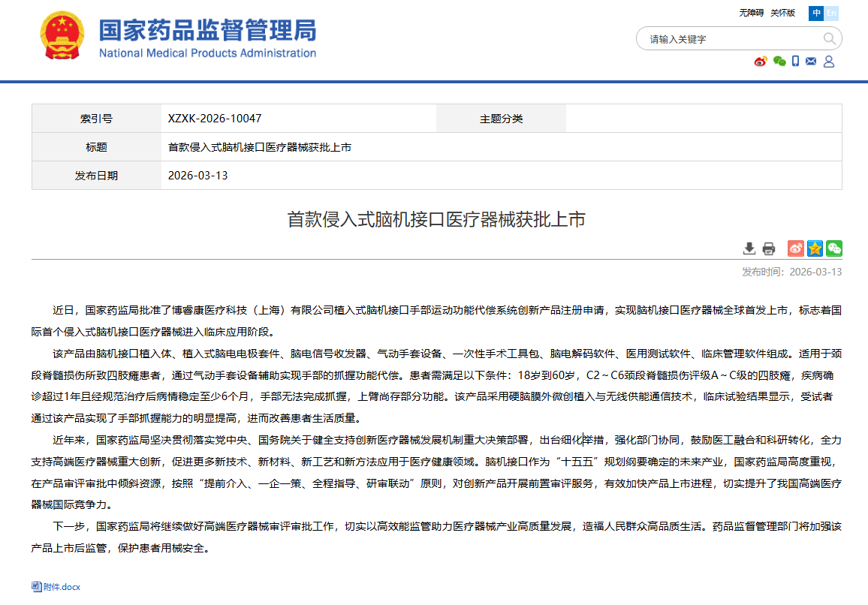
Task: Open the user account icon
Action: pyautogui.click(x=829, y=62)
